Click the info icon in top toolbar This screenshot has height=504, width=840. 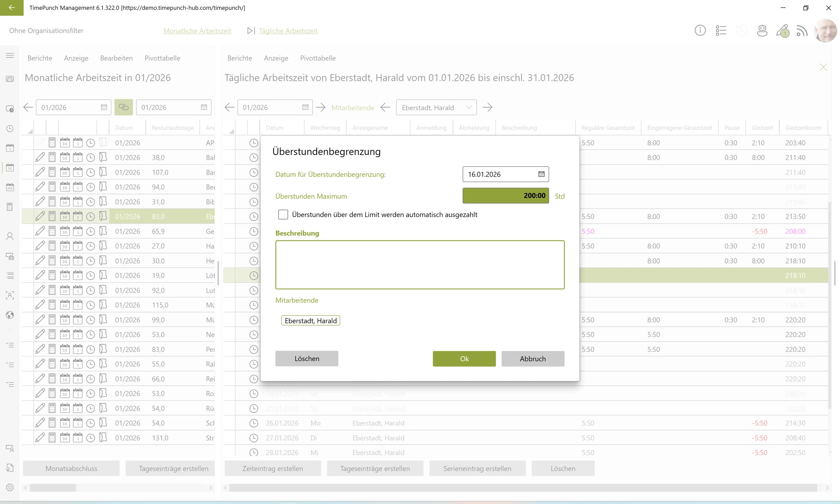[x=700, y=30]
